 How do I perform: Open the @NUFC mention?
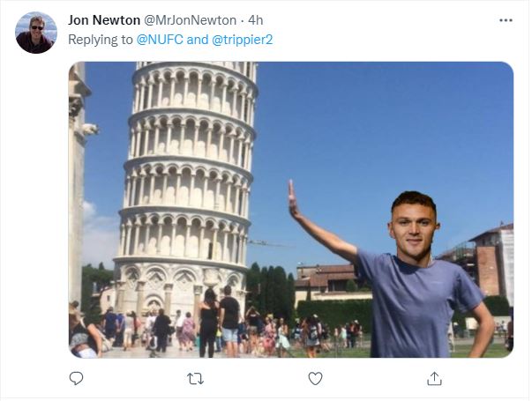point(159,39)
